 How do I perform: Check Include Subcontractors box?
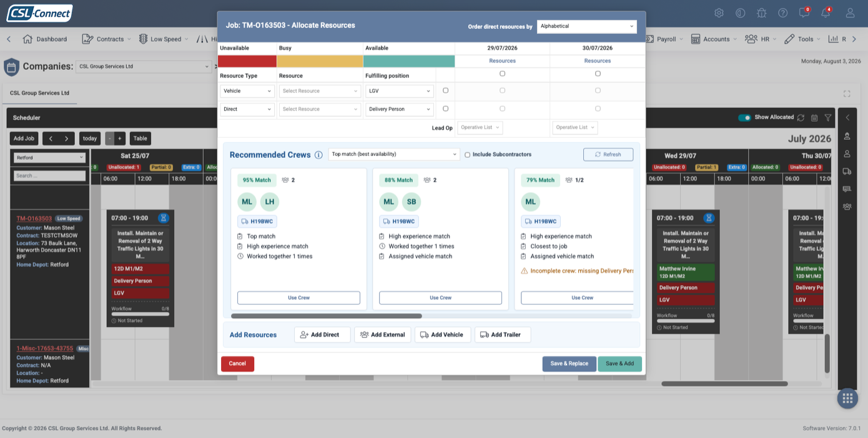click(467, 155)
